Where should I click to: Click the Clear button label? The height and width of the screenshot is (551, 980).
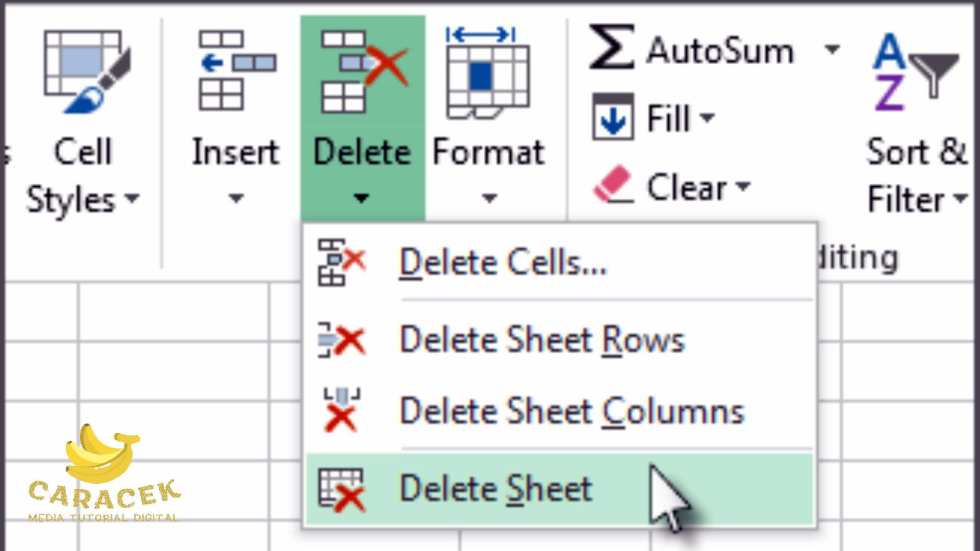coord(687,187)
